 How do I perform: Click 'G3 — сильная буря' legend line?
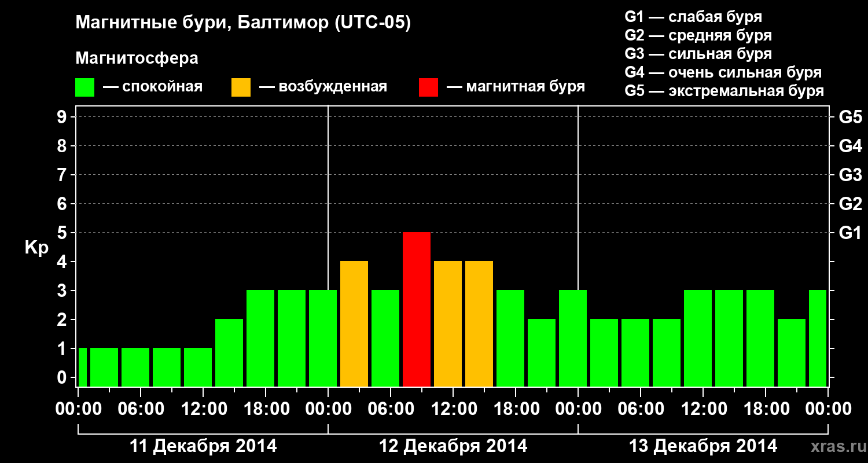click(698, 54)
